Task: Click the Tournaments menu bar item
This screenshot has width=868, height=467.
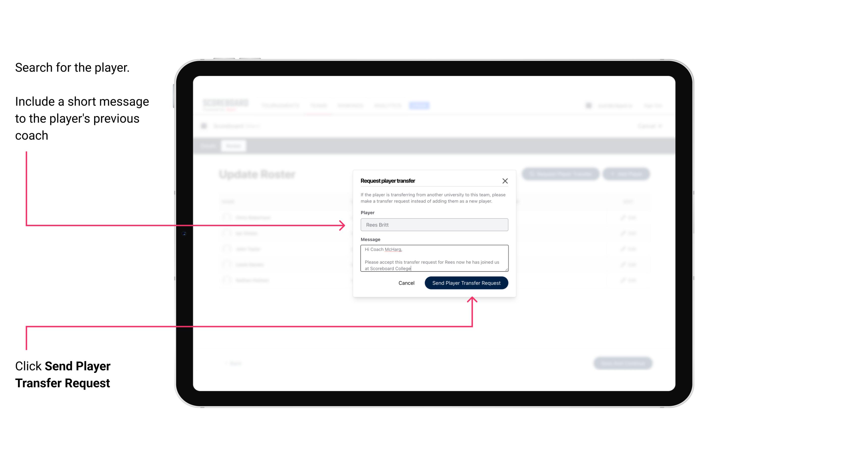Action: (x=282, y=105)
